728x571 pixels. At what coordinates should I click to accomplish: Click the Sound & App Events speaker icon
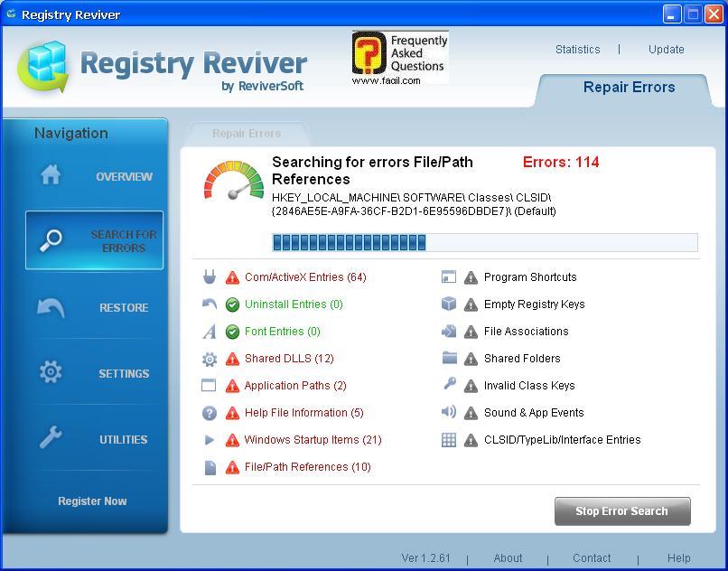(449, 412)
